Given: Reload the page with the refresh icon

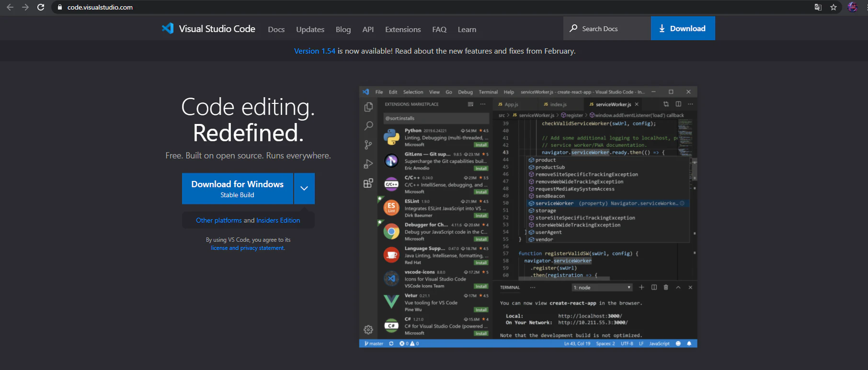Looking at the screenshot, I should tap(41, 7).
